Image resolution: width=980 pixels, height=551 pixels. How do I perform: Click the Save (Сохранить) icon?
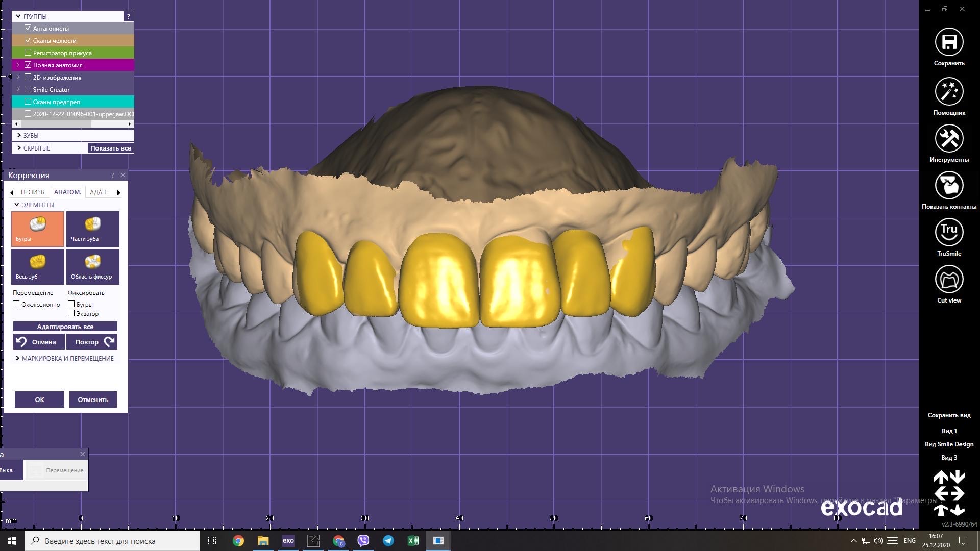[x=949, y=42]
